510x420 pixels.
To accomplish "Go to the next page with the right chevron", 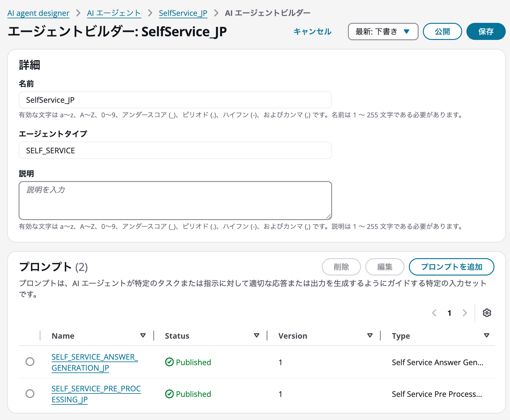I will [465, 313].
